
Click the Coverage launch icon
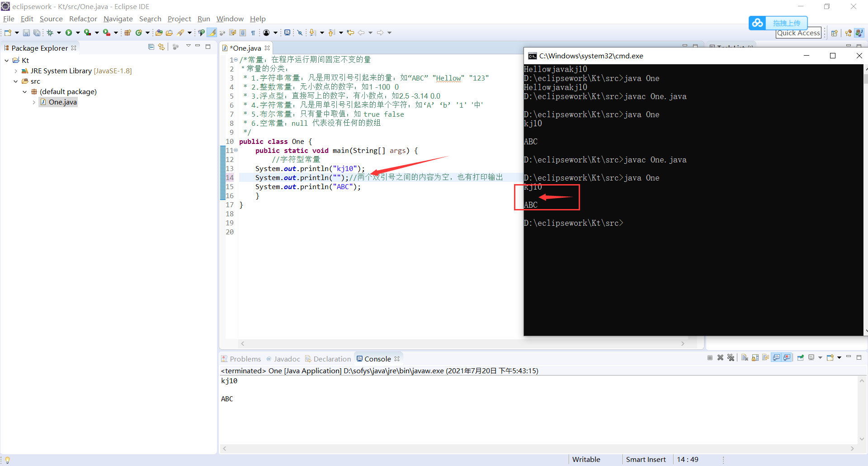87,33
